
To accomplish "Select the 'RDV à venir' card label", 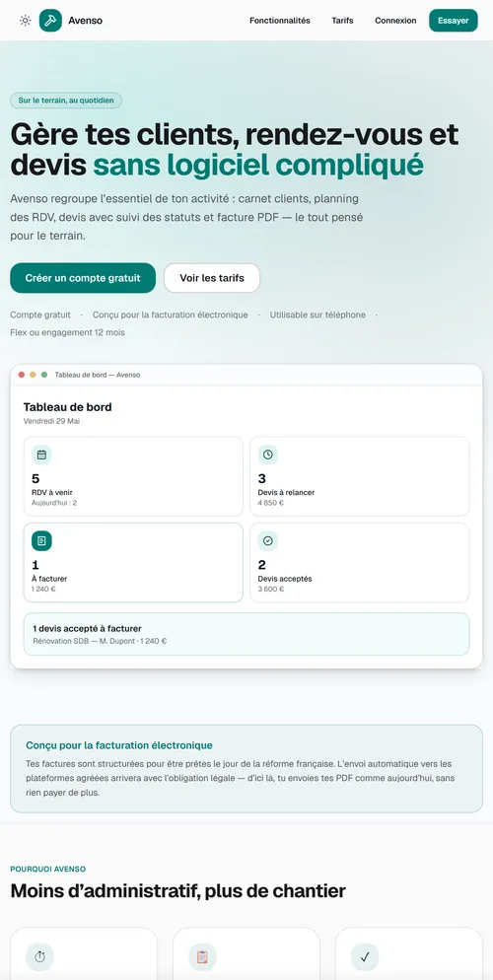I will [52, 493].
